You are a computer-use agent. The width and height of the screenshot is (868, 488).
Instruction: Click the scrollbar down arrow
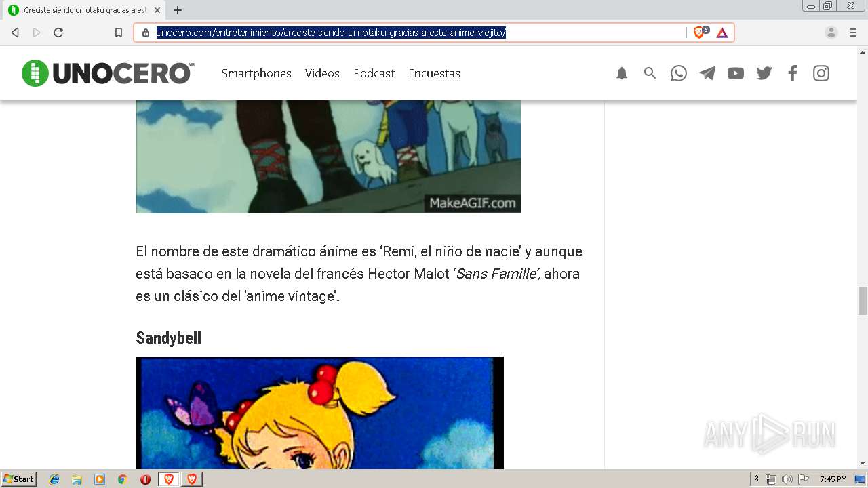(x=862, y=464)
